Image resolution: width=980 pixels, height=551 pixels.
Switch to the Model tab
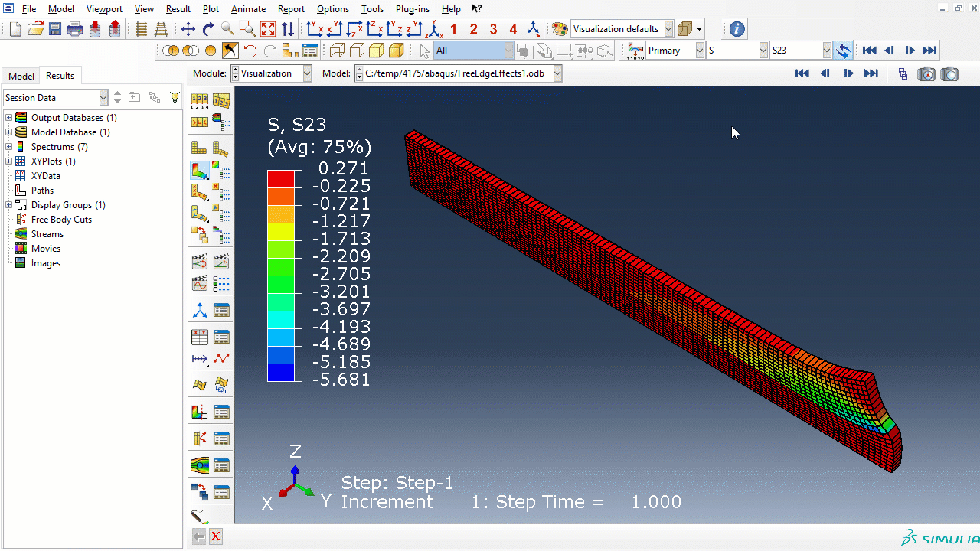point(21,76)
